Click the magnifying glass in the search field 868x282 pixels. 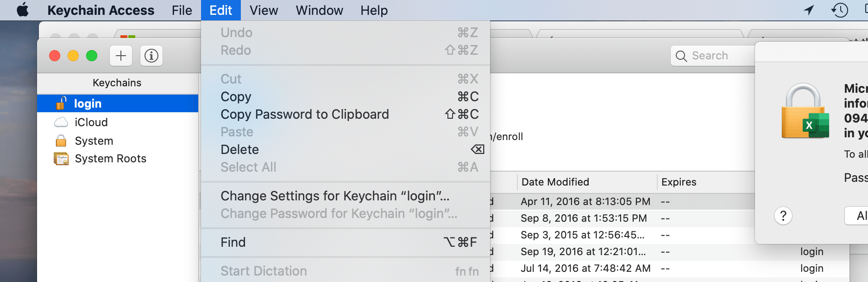click(681, 55)
